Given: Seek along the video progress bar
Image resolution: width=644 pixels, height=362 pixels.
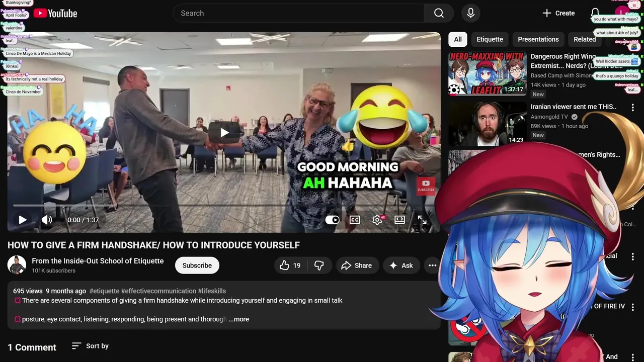Looking at the screenshot, I should click(224, 206).
